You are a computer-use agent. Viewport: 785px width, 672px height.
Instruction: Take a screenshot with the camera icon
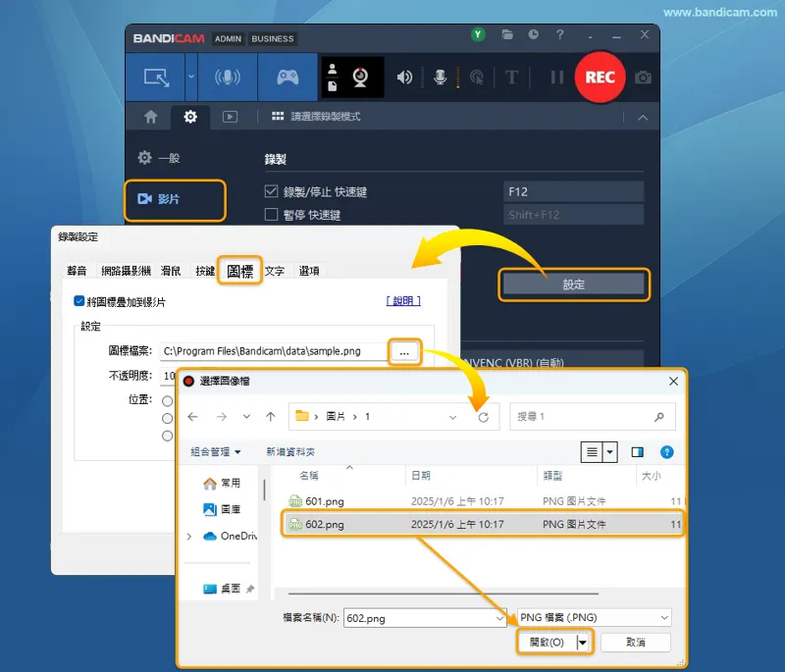[643, 78]
